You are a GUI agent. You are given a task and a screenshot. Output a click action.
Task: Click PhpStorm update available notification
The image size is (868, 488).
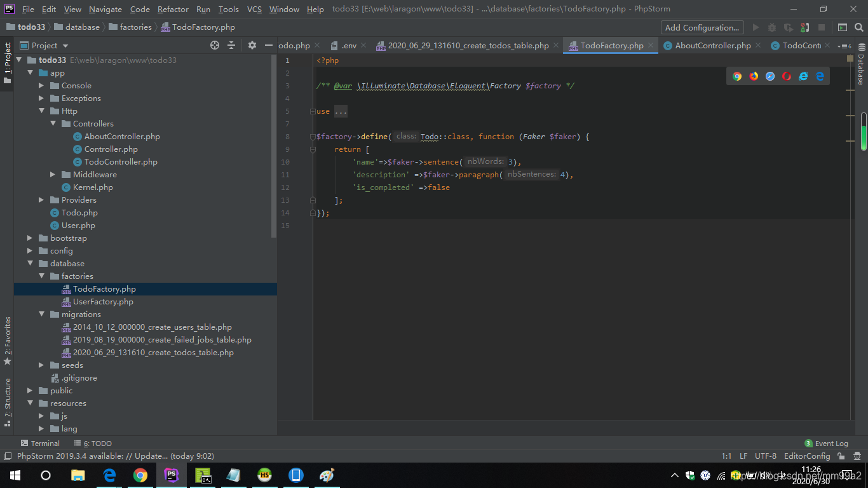pos(115,456)
